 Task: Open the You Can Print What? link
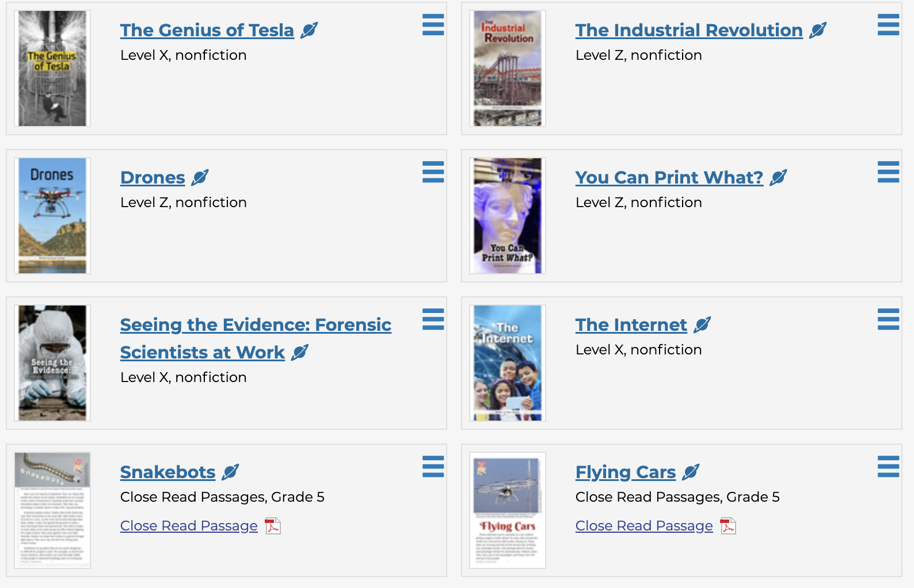669,177
